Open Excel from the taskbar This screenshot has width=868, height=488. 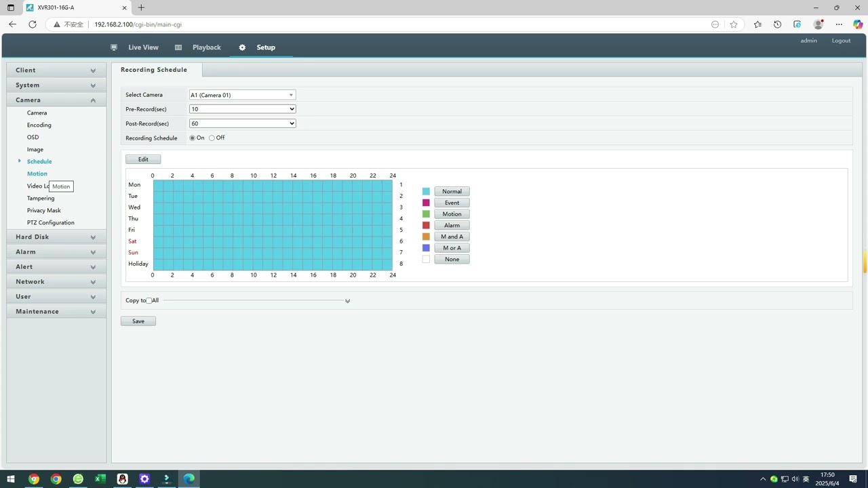click(x=100, y=479)
